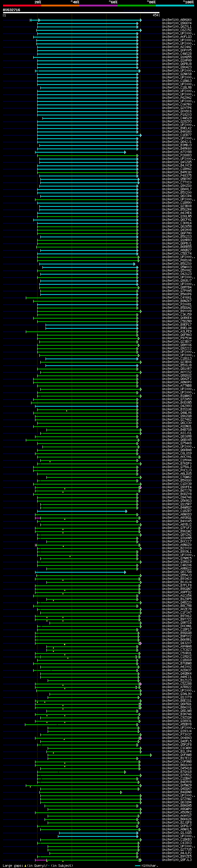Open hit UniRef100_A0FLQ3
The width and height of the screenshot is (197, 868).
(x=177, y=37)
